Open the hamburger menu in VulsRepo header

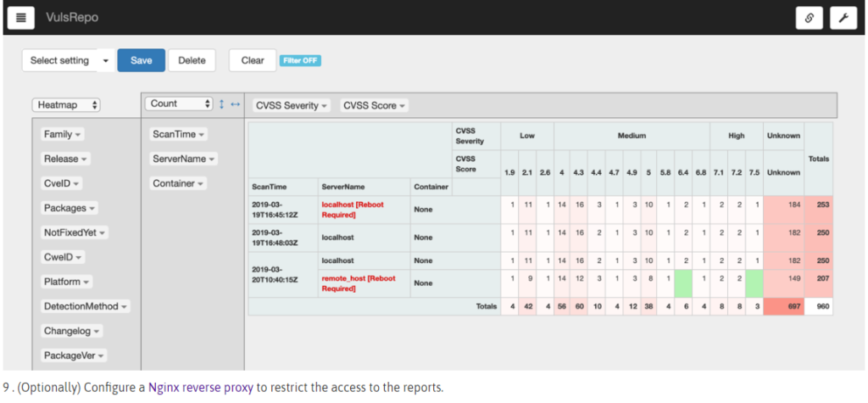(20, 17)
